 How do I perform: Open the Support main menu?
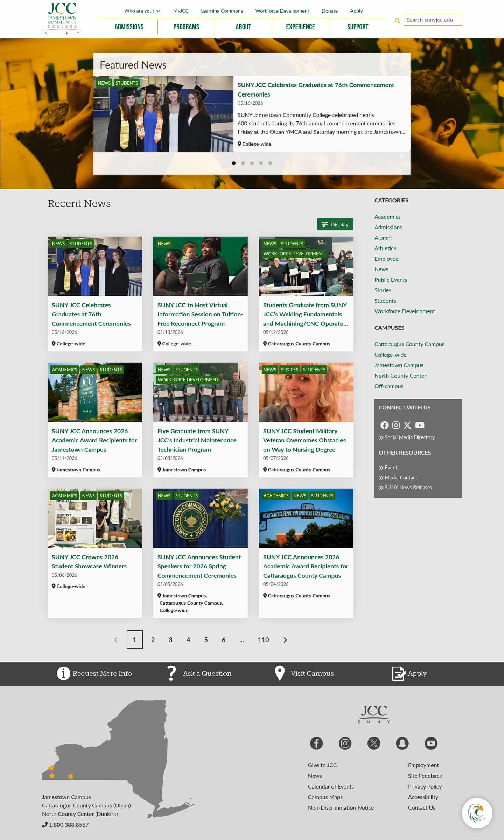coord(358,27)
